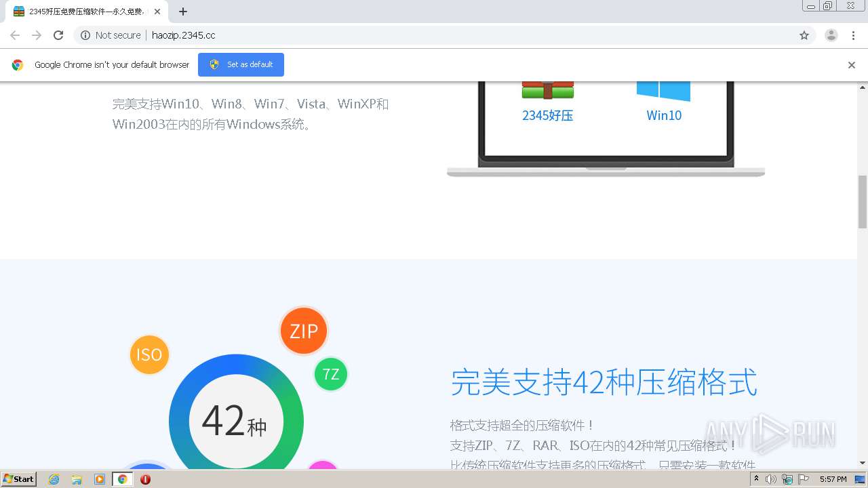Click the red stop-sign taskbar icon
Screen dimensions: 868x488
[145, 479]
